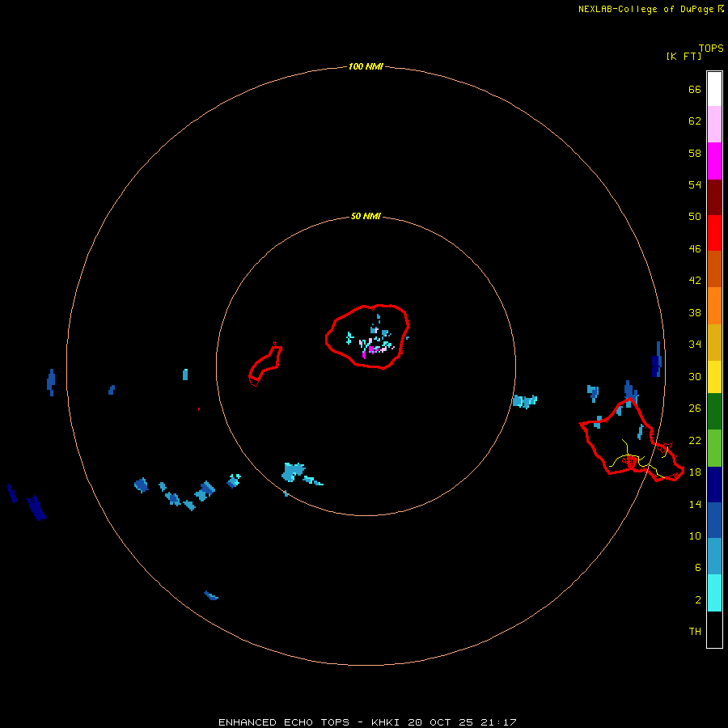Click the blue echo near the bottom of the map

point(211,595)
